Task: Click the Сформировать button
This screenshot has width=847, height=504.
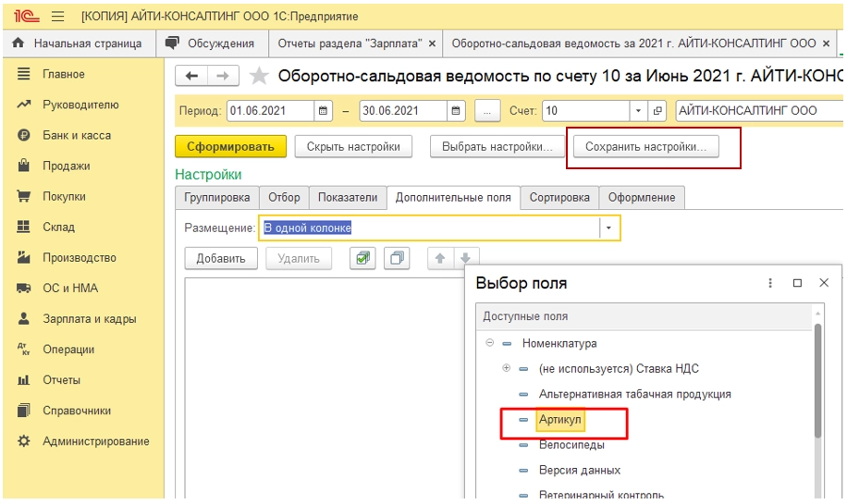Action: tap(230, 146)
